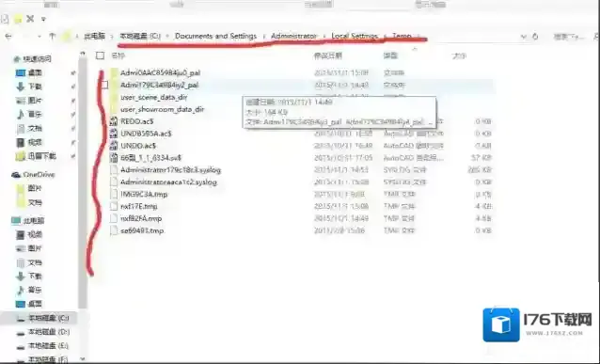Select folder Admi179C34984iy2_pal
This screenshot has width=600, height=364.
click(160, 85)
